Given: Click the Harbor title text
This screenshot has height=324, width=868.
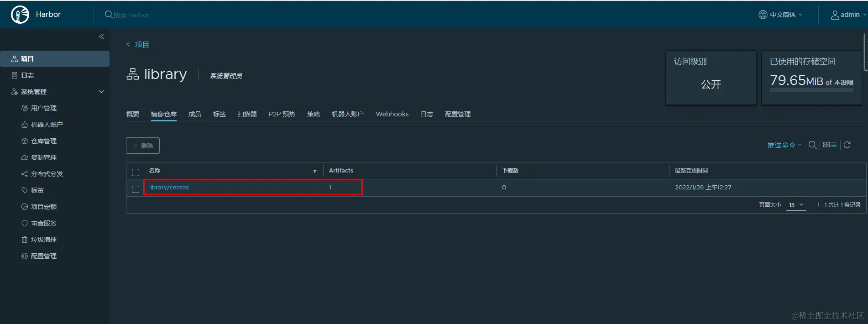Looking at the screenshot, I should point(48,15).
